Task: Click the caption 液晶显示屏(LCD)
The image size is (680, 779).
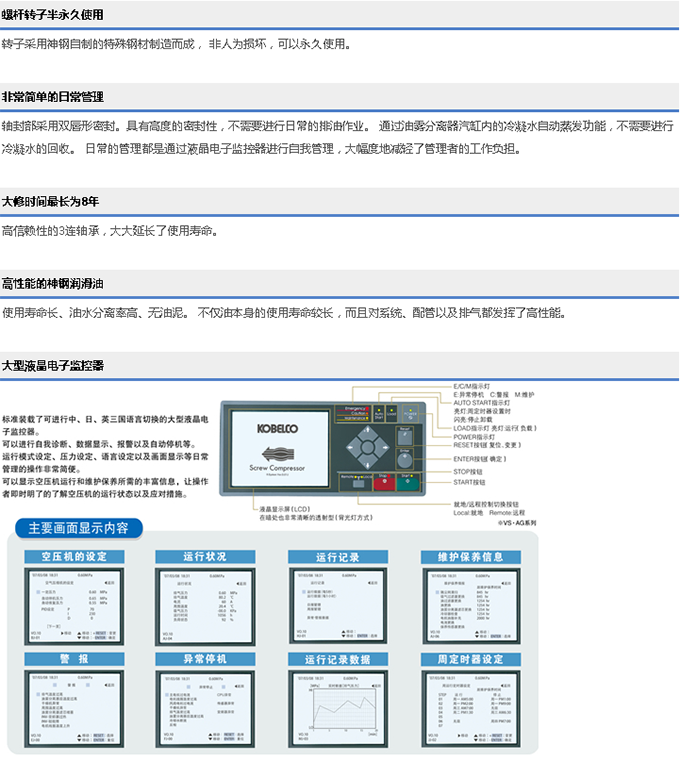Action: coord(285,509)
